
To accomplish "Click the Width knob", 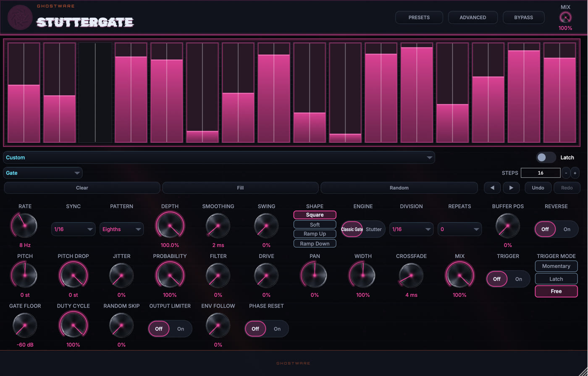I will pyautogui.click(x=363, y=275).
